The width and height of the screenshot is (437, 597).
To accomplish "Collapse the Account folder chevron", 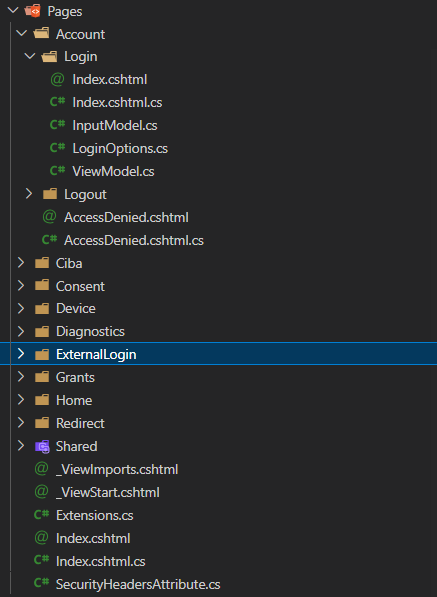I will click(21, 33).
